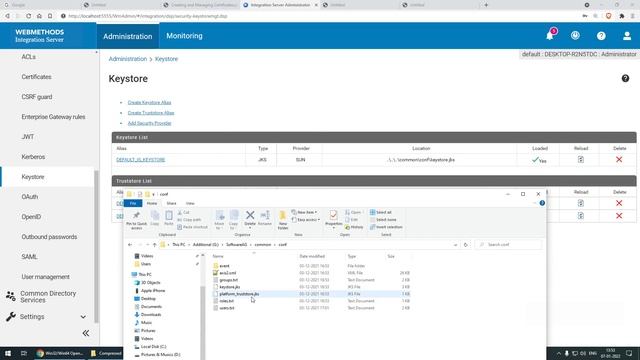Viewport: 640px width, 360px height.
Task: Sort files by the Date modified column
Action: click(312, 256)
